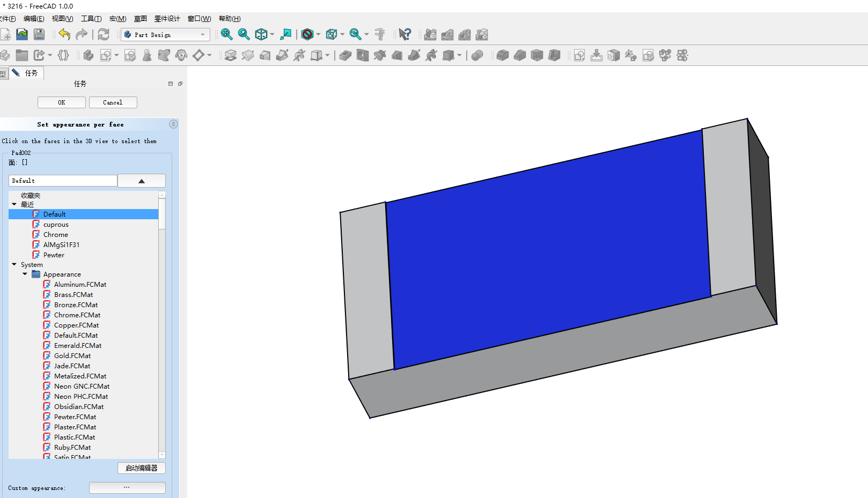The width and height of the screenshot is (868, 498).
Task: Collapse the Appearance folder node
Action: 25,274
